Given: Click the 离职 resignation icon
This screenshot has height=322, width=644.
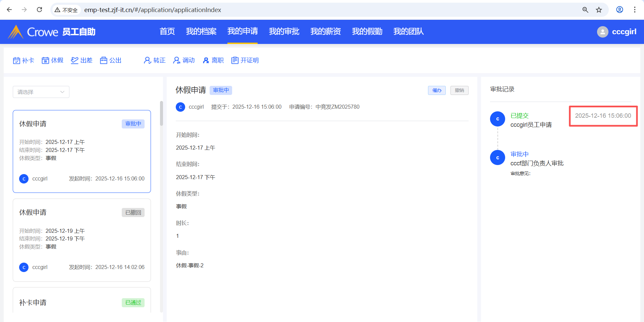Looking at the screenshot, I should 206,60.
